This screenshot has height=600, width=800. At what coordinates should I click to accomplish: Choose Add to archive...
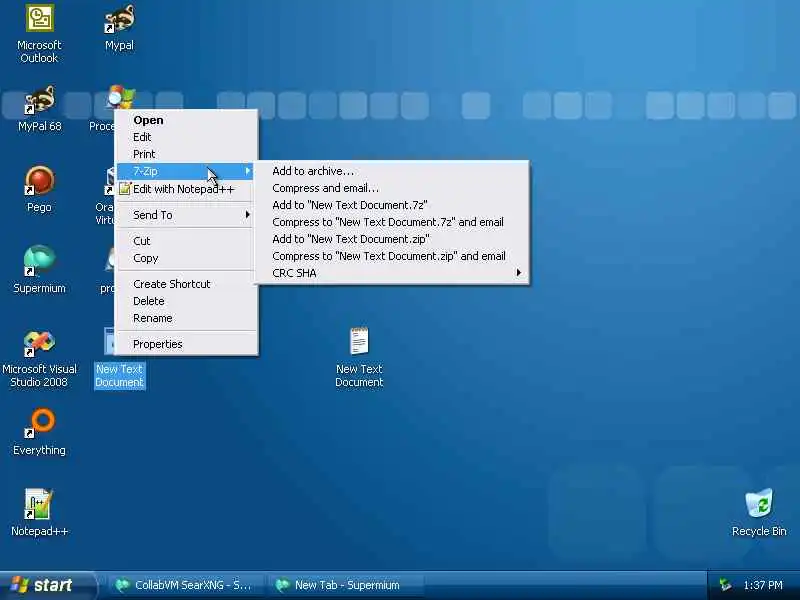point(392,171)
